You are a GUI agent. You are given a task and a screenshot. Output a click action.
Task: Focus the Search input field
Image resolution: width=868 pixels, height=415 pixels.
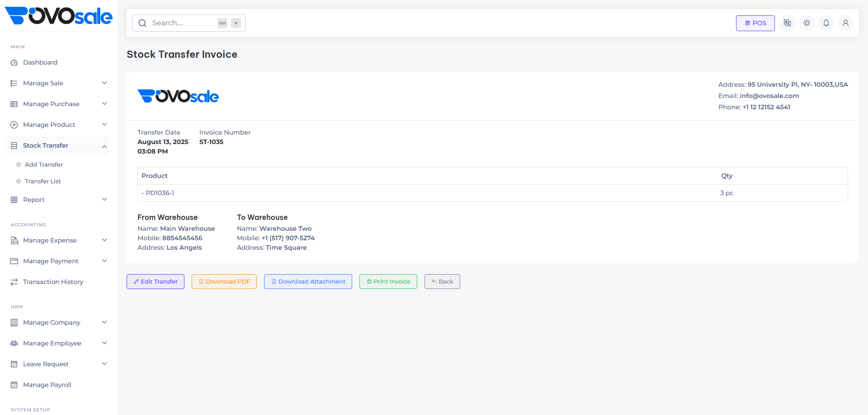click(x=189, y=23)
